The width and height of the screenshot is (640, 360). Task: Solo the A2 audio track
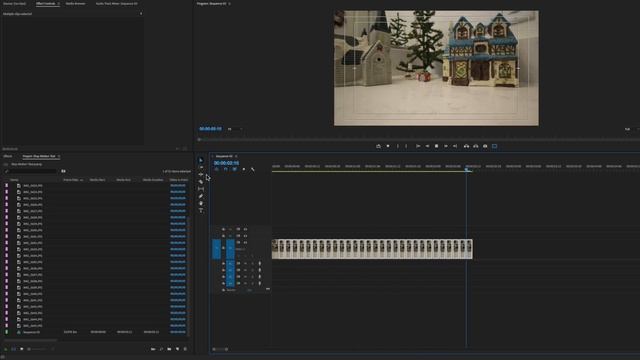(x=252, y=270)
